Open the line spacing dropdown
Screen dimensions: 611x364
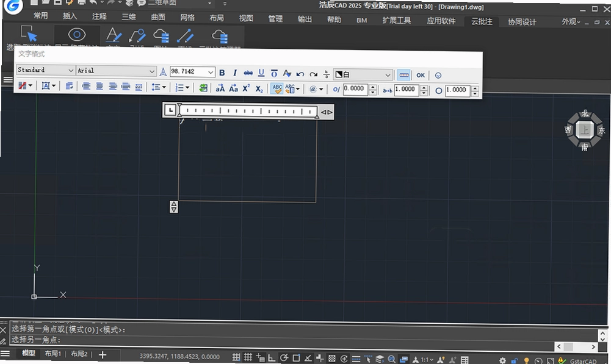point(159,87)
